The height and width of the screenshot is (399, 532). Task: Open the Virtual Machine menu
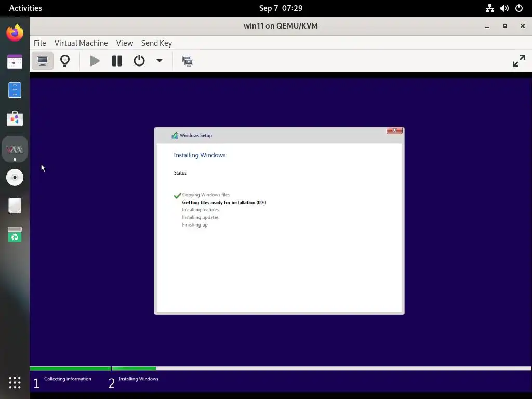(81, 43)
